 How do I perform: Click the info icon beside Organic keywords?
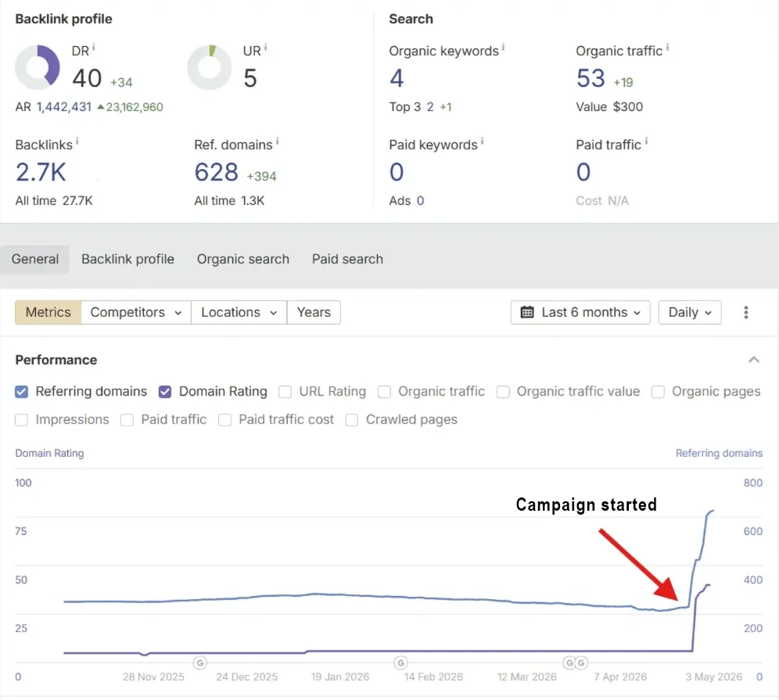click(503, 48)
